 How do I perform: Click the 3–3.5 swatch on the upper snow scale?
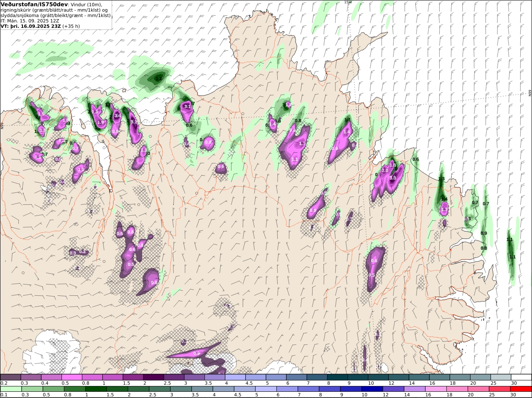[x=195, y=377]
